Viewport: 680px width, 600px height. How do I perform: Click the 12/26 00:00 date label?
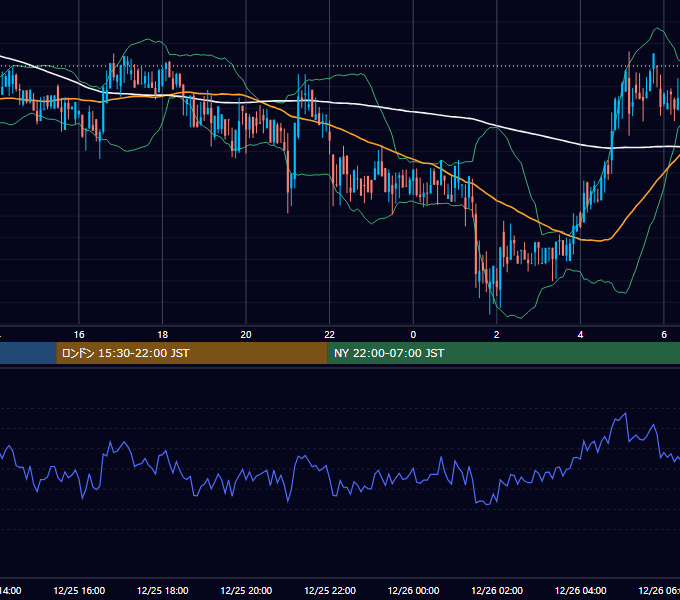[x=413, y=590]
